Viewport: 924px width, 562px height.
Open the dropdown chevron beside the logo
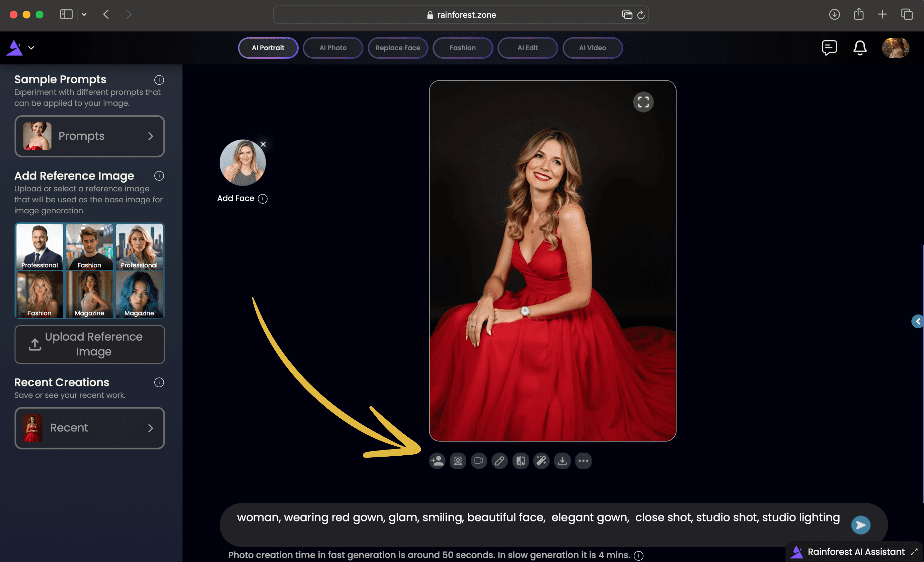32,48
